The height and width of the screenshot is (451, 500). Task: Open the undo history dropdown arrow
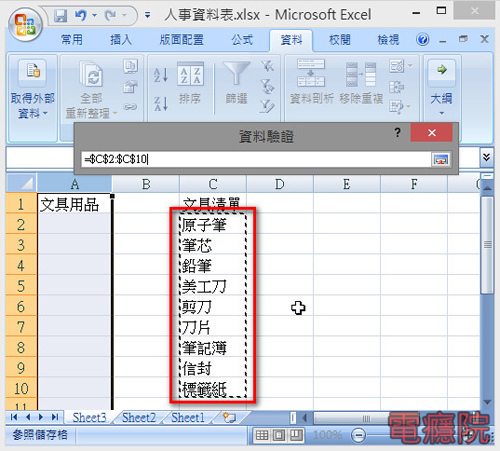[95, 15]
